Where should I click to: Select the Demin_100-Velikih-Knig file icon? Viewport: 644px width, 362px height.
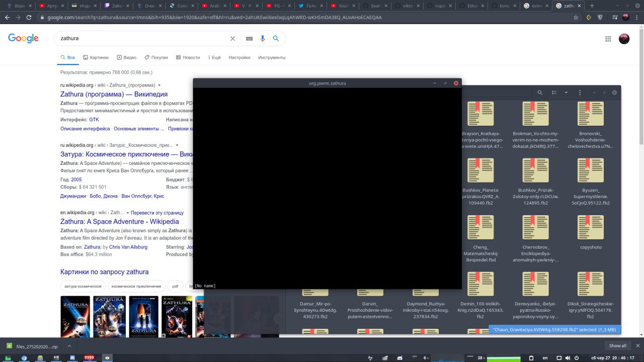pos(480,284)
